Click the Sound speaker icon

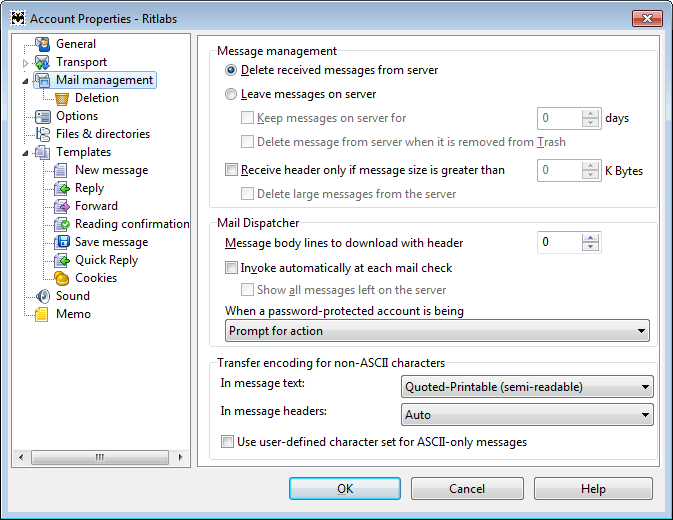(42, 296)
